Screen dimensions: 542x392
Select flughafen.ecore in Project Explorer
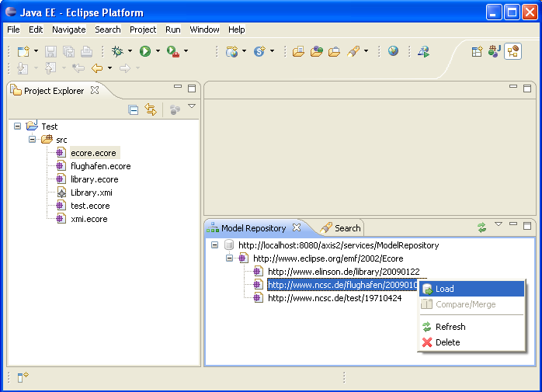101,166
